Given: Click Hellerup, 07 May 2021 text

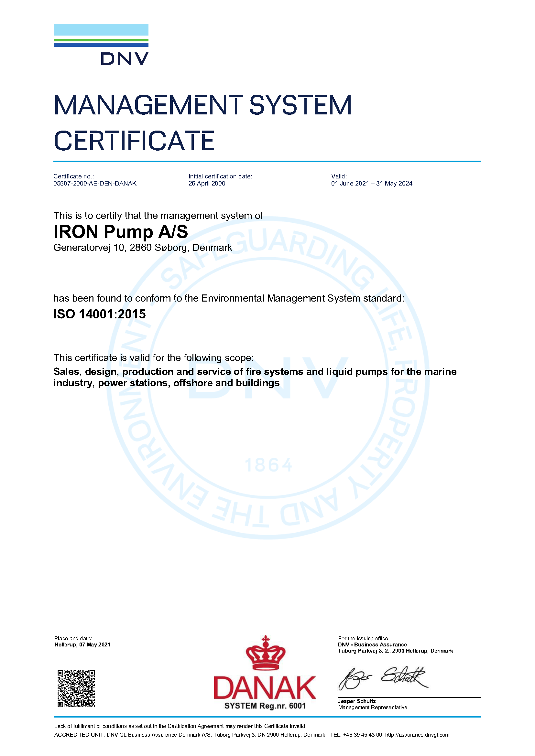Looking at the screenshot, I should 82,645.
